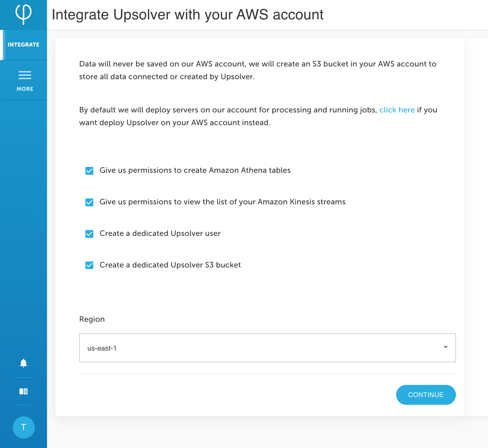488x448 pixels.
Task: Open the documentation book icon
Action: 24,391
